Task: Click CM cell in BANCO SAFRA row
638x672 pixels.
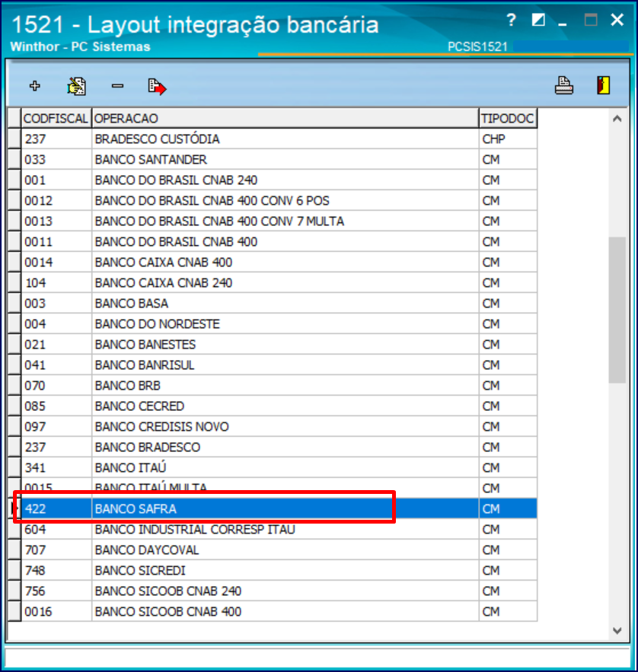Action: (x=508, y=508)
